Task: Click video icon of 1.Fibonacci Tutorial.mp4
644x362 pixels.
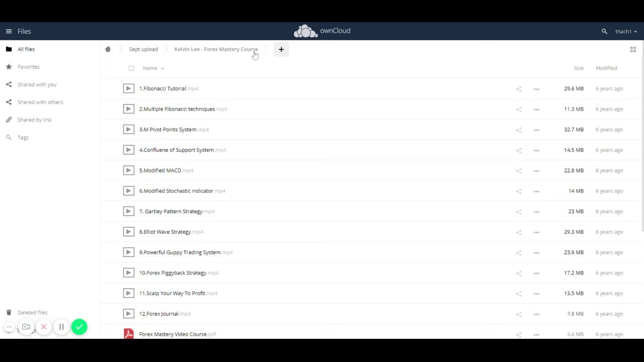Action: click(128, 88)
